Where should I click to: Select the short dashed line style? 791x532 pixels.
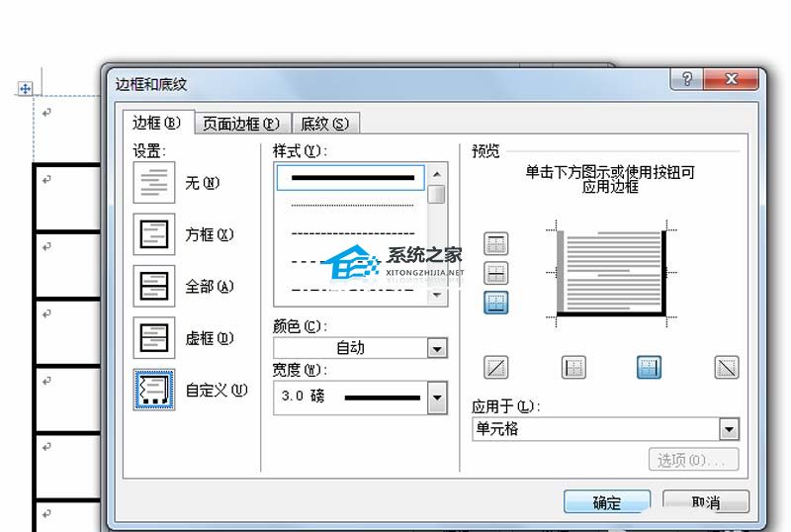coord(352,233)
